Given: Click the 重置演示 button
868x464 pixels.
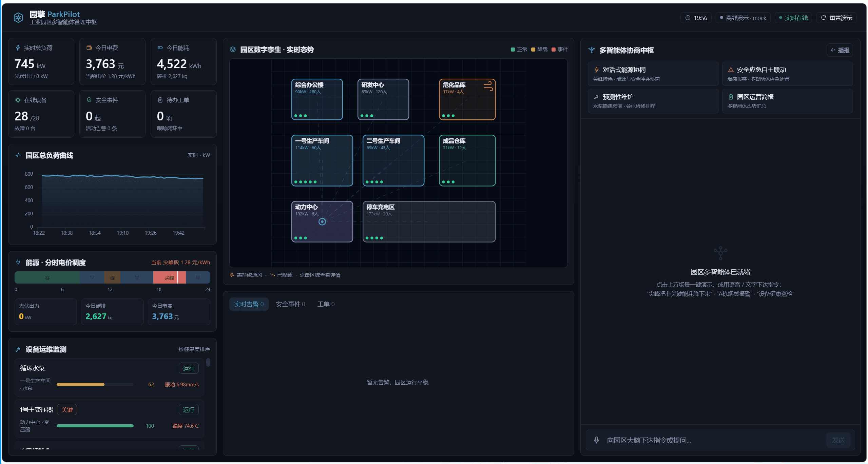Looking at the screenshot, I should [836, 18].
